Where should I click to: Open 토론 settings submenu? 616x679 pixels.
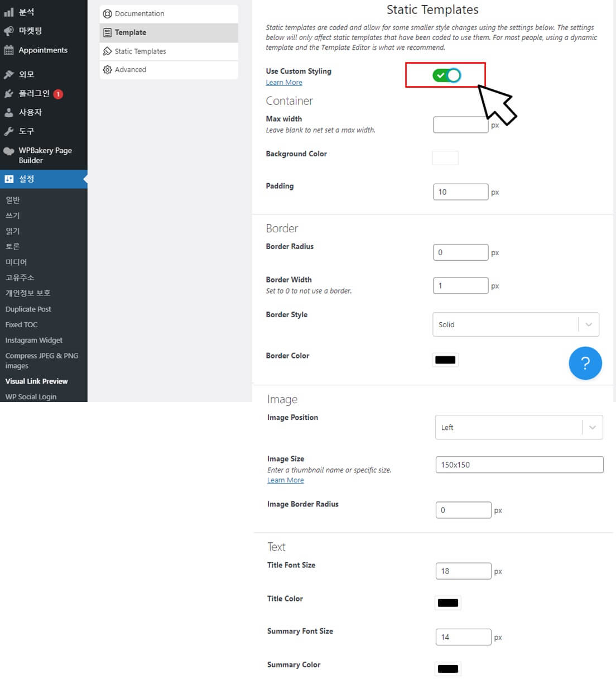click(13, 247)
